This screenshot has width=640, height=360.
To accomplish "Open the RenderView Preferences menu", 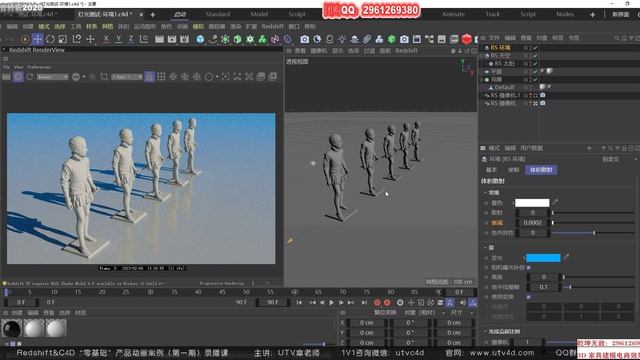I will (39, 67).
